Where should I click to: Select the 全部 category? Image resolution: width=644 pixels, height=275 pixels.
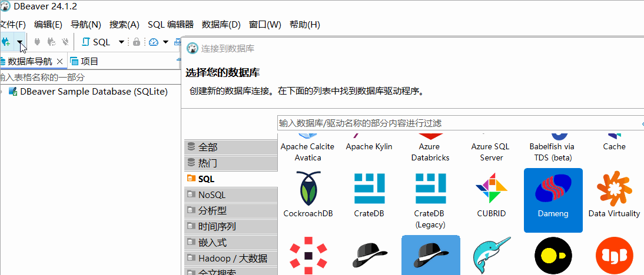click(231, 147)
